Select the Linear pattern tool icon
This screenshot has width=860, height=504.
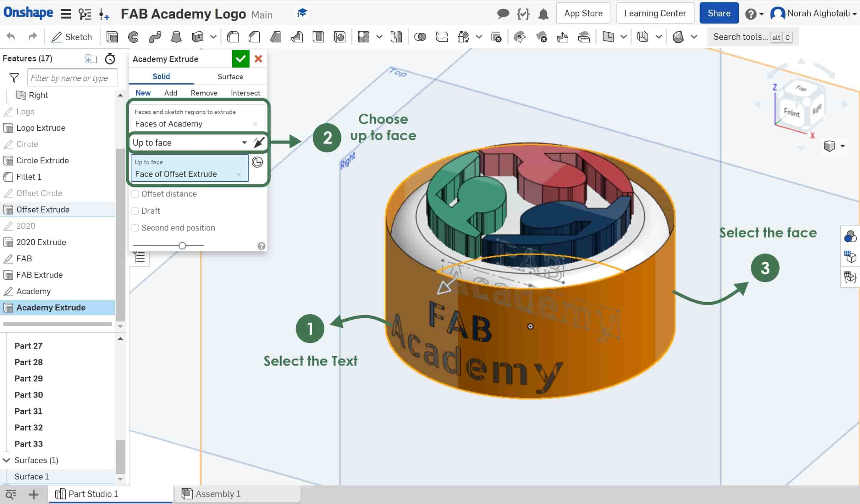363,36
